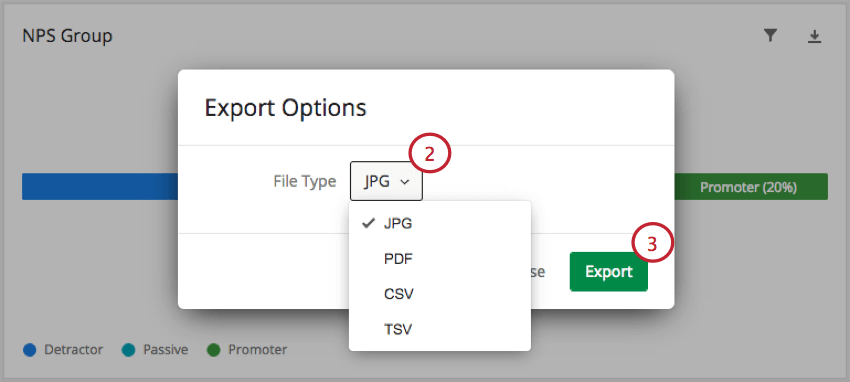Screen dimensions: 850x382
Task: Choose TSV from the file type list
Action: [440, 329]
